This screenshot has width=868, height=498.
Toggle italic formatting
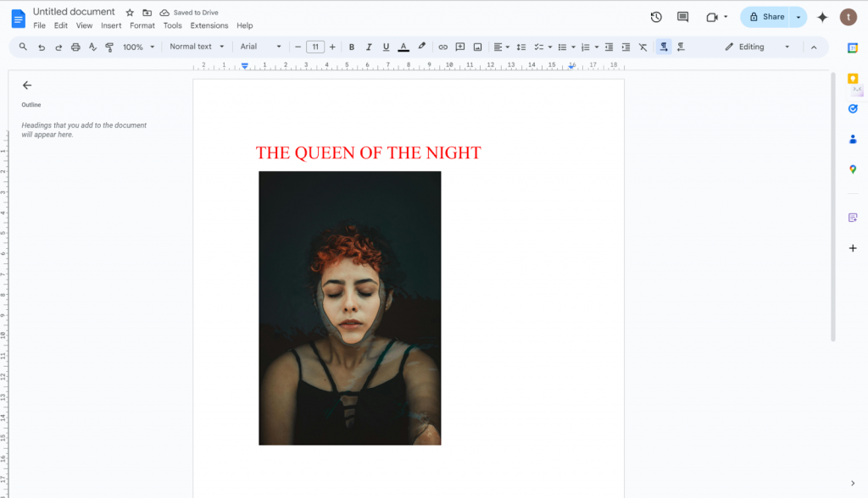(x=369, y=47)
